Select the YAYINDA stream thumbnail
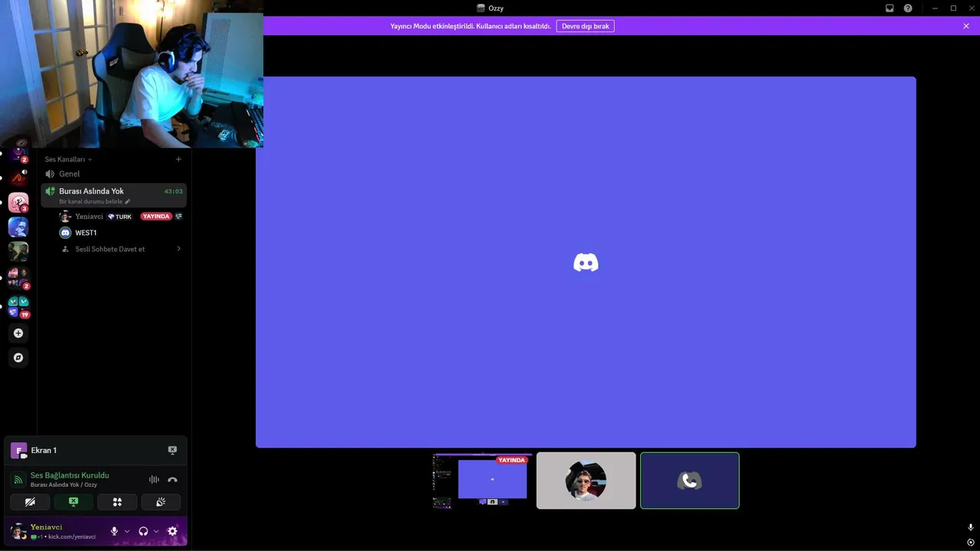Viewport: 980px width, 551px height. point(482,481)
